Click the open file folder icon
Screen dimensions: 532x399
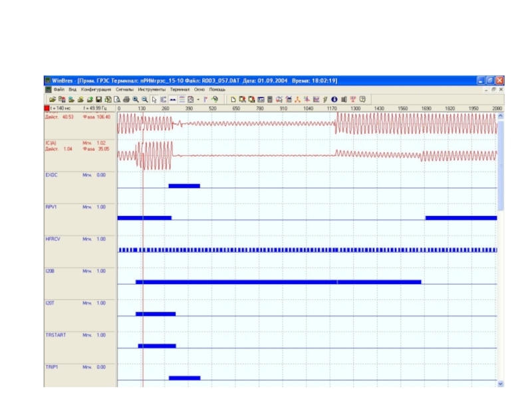tap(52, 99)
